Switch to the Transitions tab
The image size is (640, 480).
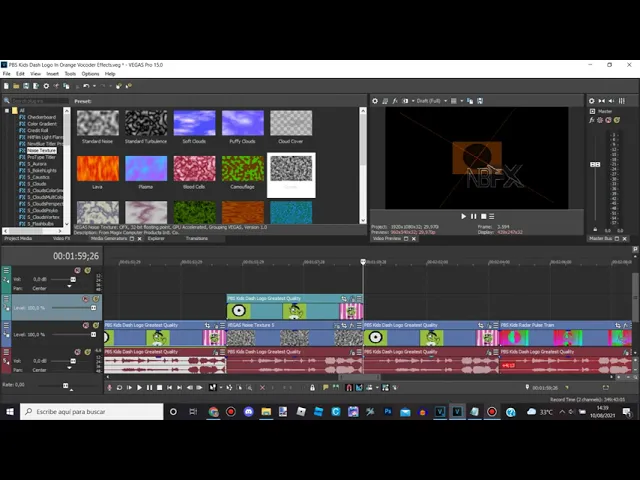point(197,238)
